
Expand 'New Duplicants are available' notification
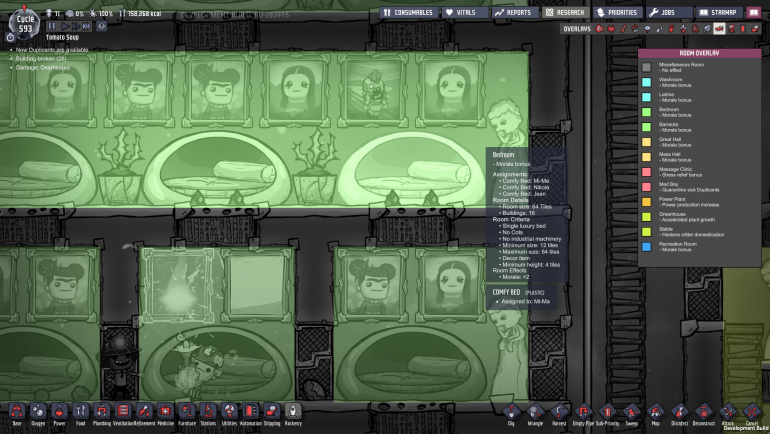pos(52,50)
